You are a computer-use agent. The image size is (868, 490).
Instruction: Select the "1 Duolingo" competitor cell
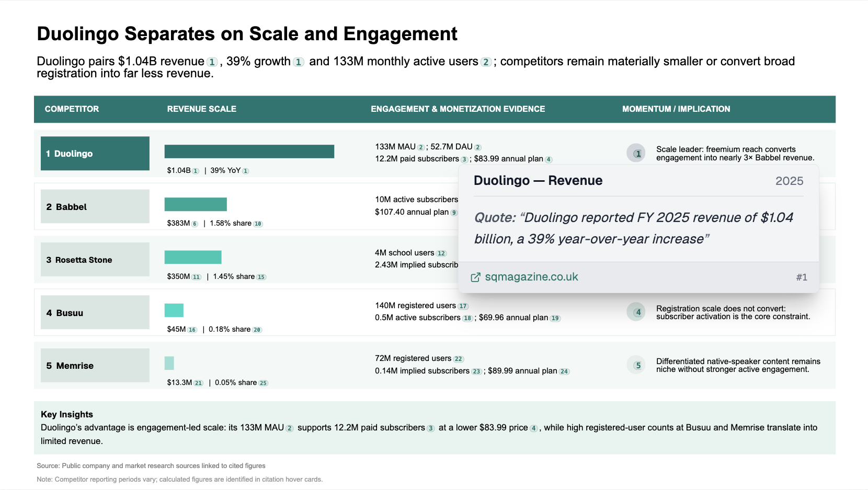95,154
